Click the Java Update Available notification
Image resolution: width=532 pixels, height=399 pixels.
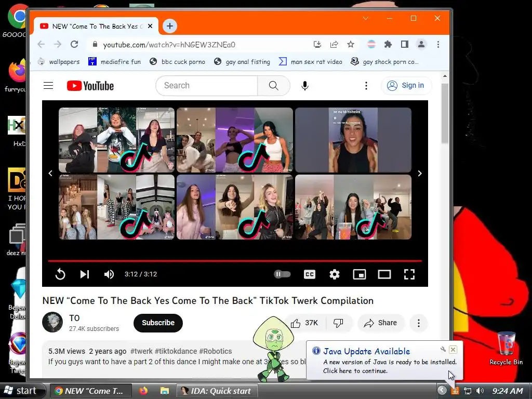[x=384, y=361]
